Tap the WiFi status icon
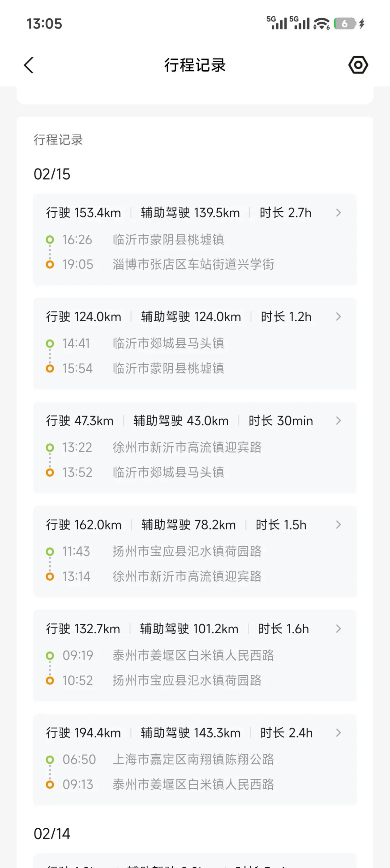Image resolution: width=390 pixels, height=868 pixels. 321,23
